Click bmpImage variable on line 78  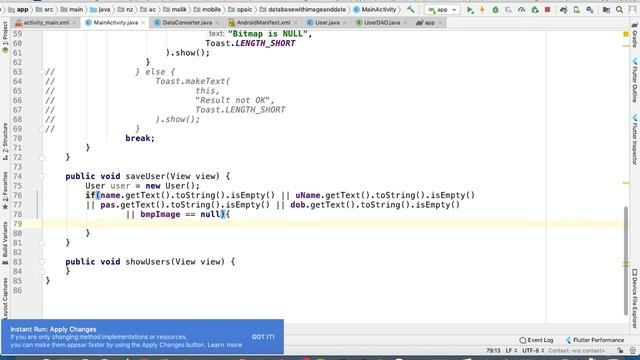pos(160,214)
